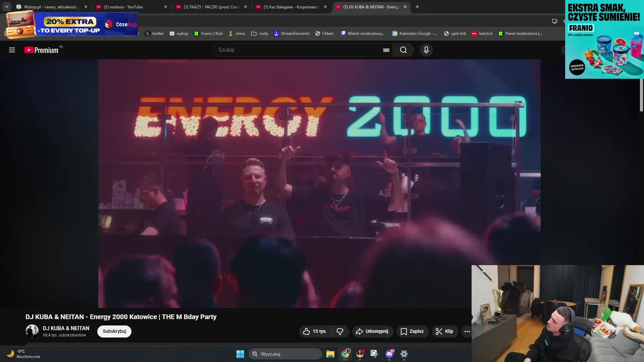Dislike the video with thumbs-down icon
The image size is (644, 362).
[x=340, y=331]
